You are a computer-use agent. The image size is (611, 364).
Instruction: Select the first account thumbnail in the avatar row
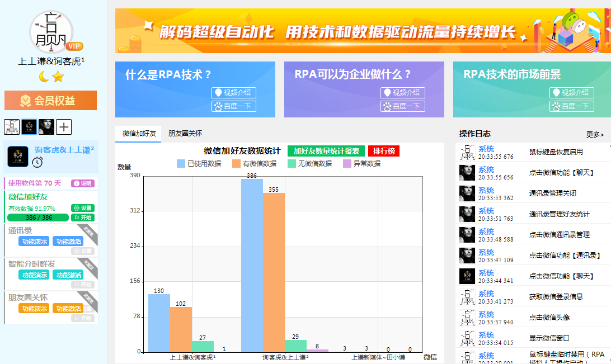12,127
